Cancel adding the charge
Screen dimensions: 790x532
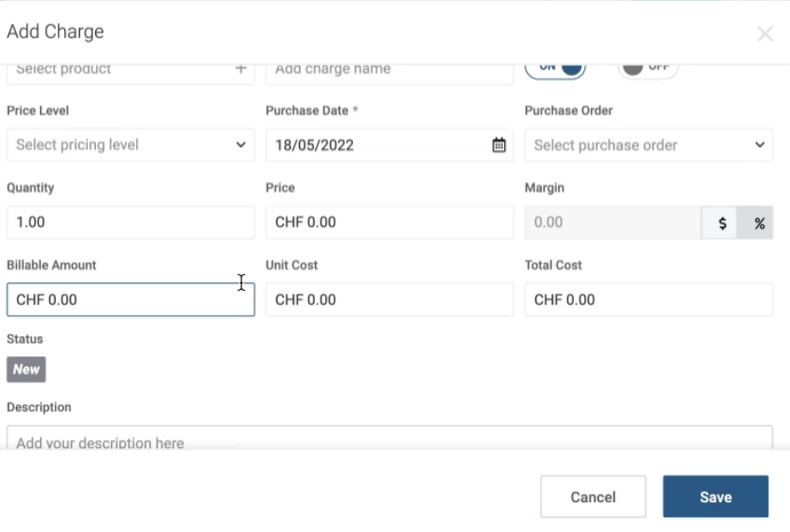click(x=593, y=497)
